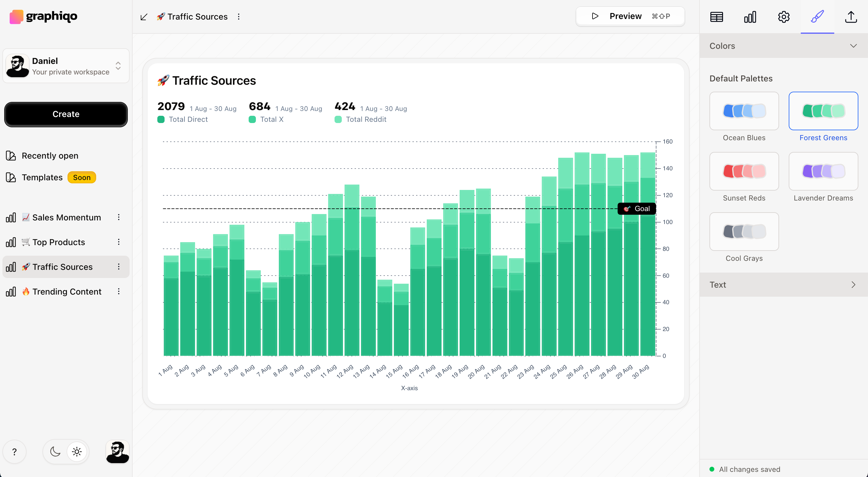This screenshot has height=477, width=868.
Task: Open options menu for Sales Momentum
Action: [x=119, y=217]
